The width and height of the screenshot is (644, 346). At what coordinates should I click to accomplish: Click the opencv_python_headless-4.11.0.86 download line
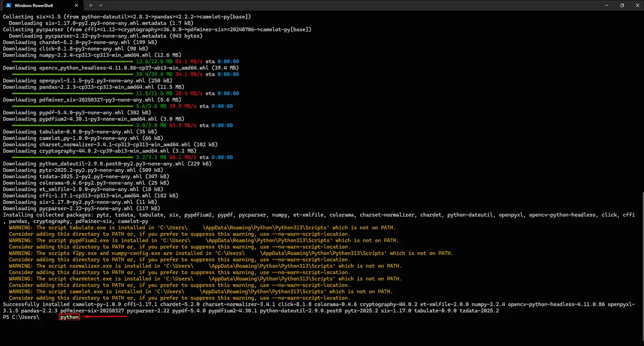coord(121,68)
